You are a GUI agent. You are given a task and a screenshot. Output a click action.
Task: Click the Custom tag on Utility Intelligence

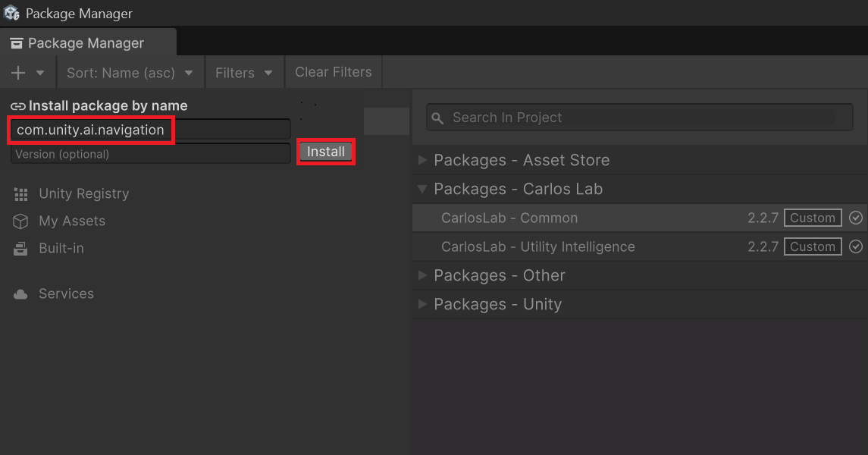(x=813, y=246)
